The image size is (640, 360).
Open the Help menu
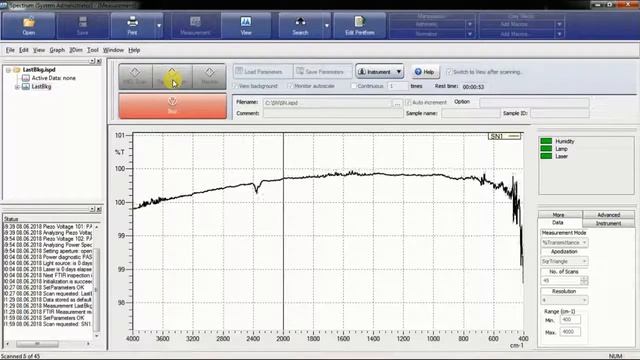pos(134,50)
